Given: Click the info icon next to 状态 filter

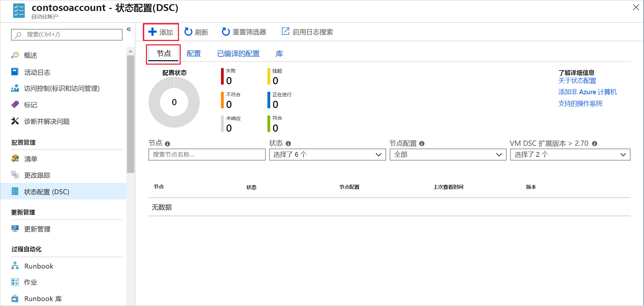Looking at the screenshot, I should point(288,144).
